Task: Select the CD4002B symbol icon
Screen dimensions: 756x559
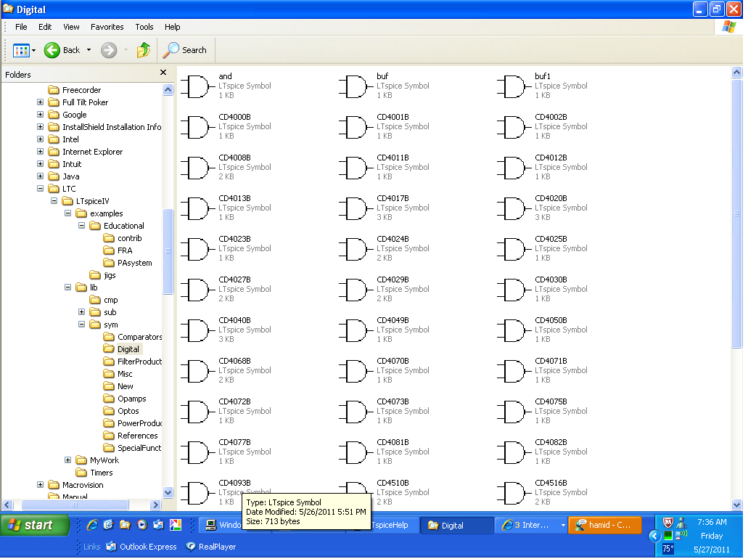Action: (514, 127)
